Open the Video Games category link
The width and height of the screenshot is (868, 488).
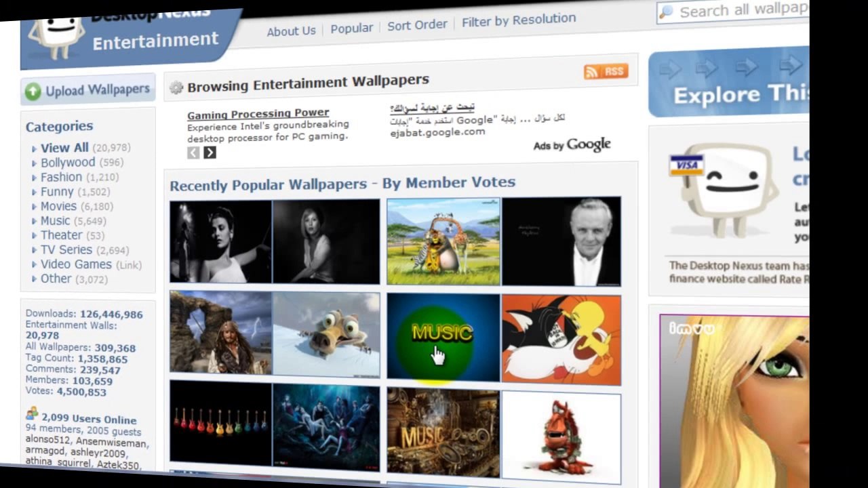tap(76, 264)
